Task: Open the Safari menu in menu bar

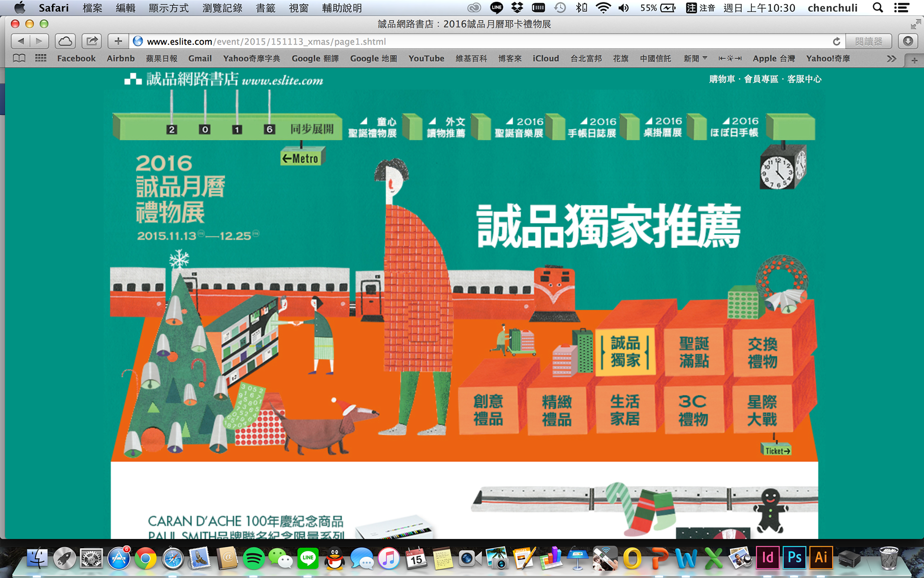Action: point(53,8)
